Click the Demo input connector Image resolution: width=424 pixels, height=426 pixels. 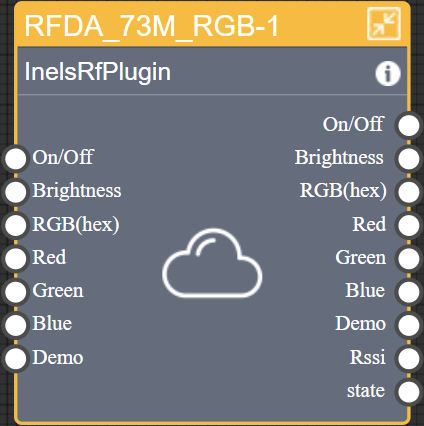(x=15, y=358)
